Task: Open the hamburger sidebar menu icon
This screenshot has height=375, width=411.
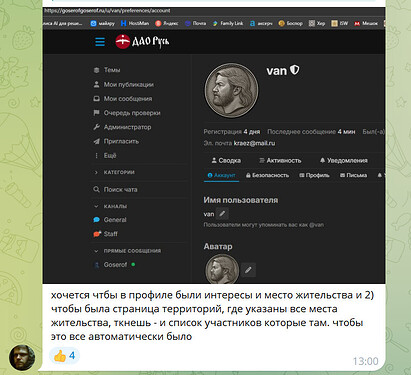Action: click(100, 42)
